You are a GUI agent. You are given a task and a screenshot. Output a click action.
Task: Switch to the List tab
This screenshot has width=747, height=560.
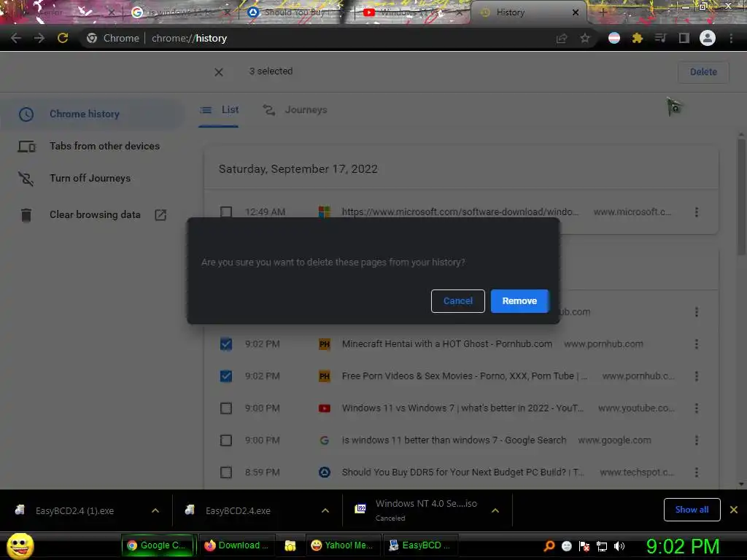pos(219,110)
